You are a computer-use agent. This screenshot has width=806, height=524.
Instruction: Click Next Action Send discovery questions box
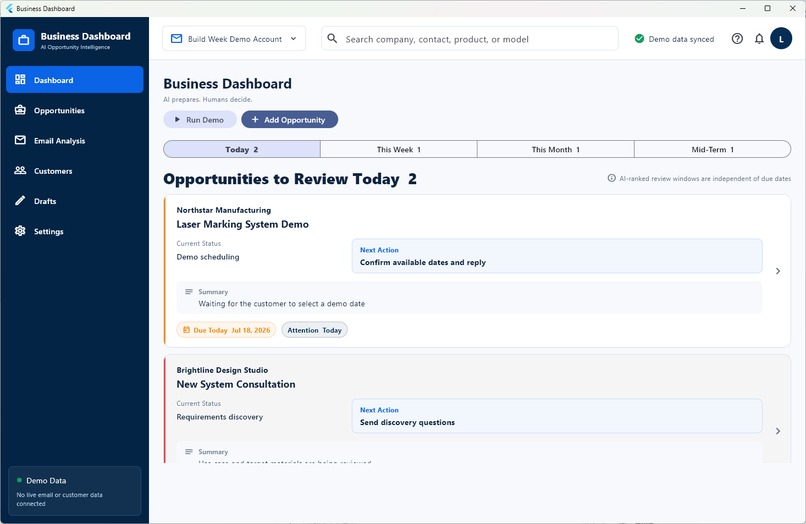557,416
